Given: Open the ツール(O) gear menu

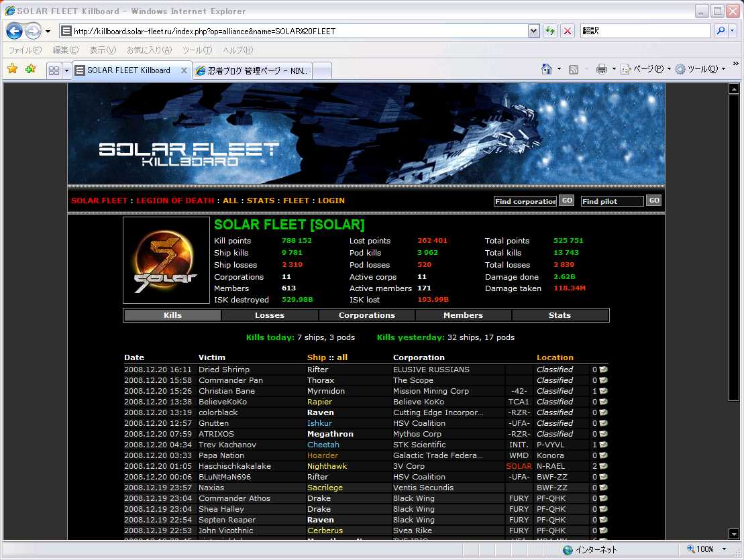Looking at the screenshot, I should coord(700,69).
